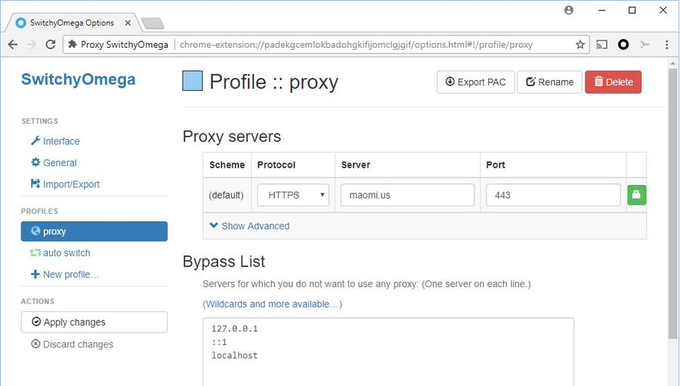Click Export PAC button

pos(476,82)
